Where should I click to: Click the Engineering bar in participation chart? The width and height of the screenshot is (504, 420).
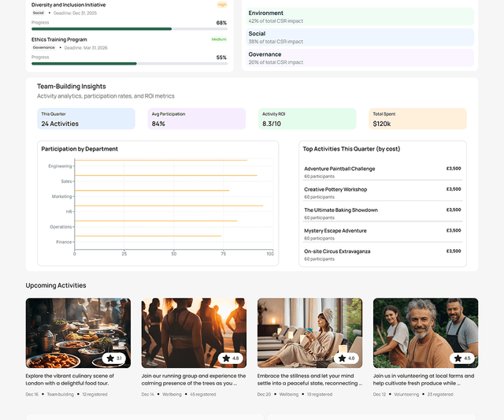click(x=161, y=160)
